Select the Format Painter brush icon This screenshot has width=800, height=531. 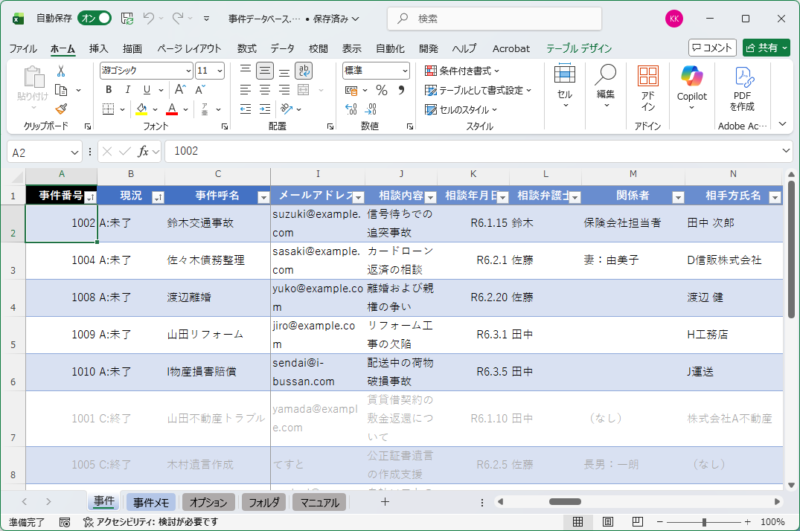(x=61, y=108)
